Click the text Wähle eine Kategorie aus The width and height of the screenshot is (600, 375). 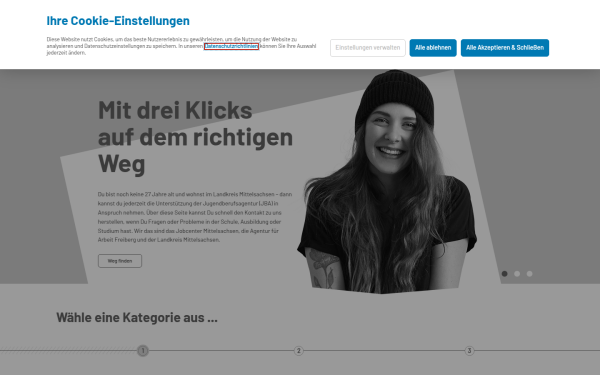coord(137,318)
